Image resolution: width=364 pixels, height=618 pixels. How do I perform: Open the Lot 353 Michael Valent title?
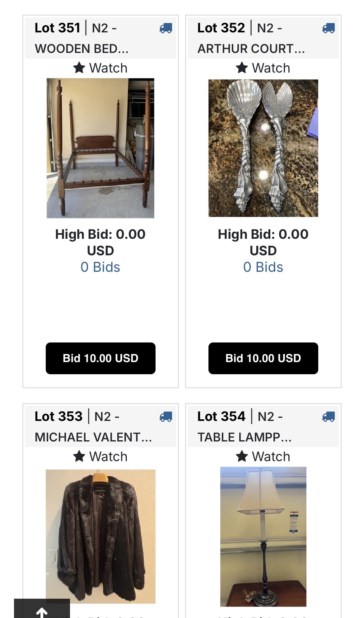pos(93,427)
